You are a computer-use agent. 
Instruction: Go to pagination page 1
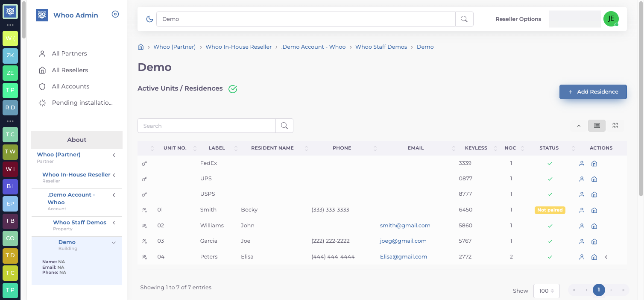click(x=599, y=290)
